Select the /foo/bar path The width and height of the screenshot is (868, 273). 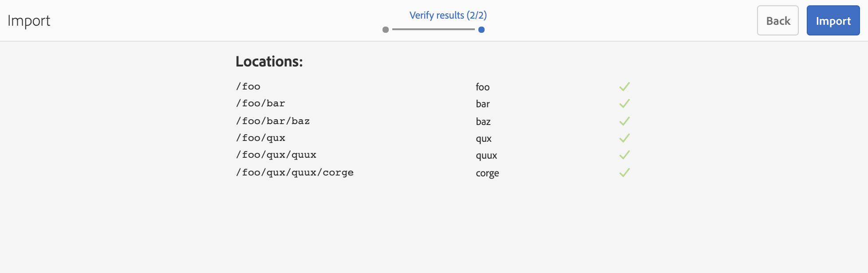click(x=260, y=104)
